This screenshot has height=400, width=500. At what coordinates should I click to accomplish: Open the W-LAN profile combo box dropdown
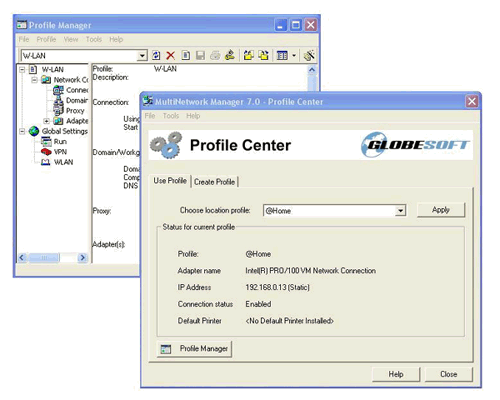142,55
